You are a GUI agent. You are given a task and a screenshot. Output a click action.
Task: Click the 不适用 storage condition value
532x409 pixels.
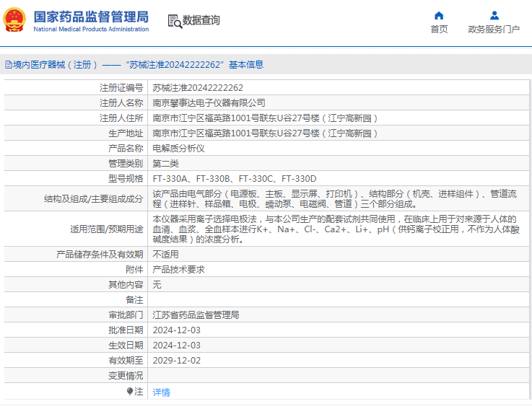tap(165, 255)
